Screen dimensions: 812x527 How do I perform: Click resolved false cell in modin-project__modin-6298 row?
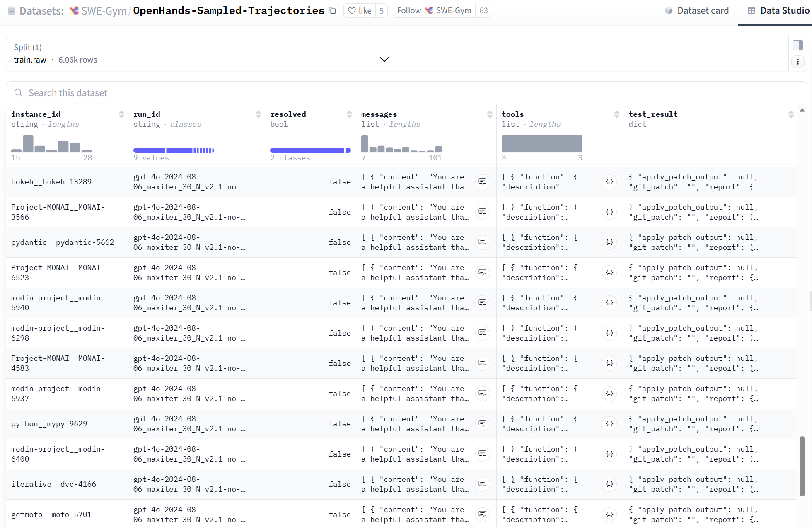[x=310, y=333]
